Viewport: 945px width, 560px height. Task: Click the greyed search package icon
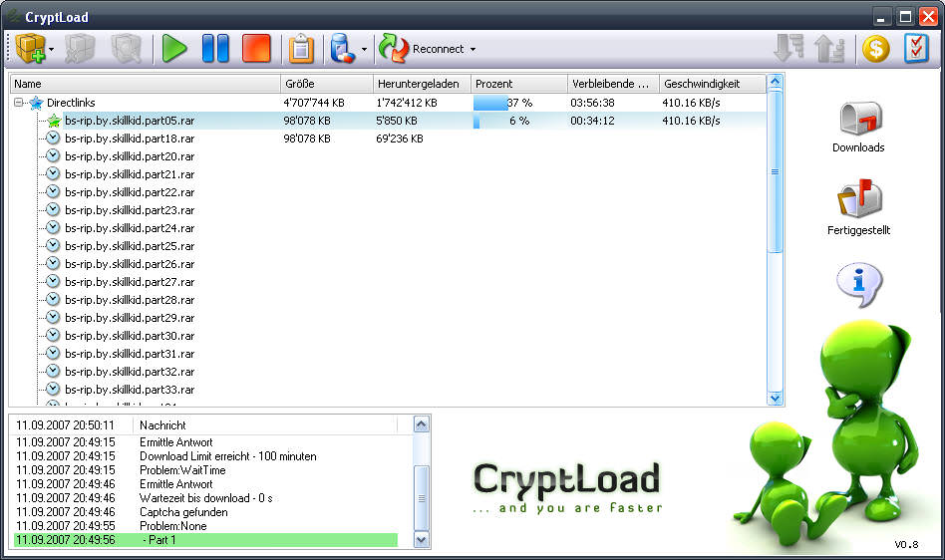(126, 49)
